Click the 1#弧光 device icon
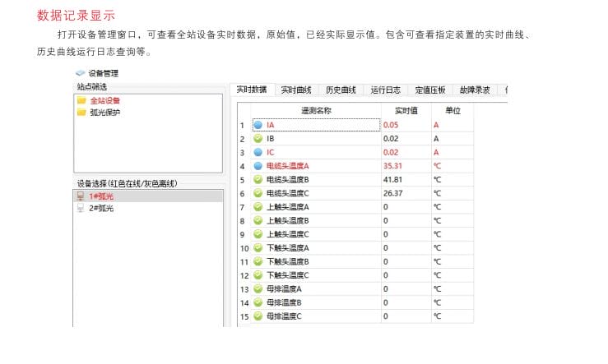Screen dimensions: 608x364 tap(81, 196)
